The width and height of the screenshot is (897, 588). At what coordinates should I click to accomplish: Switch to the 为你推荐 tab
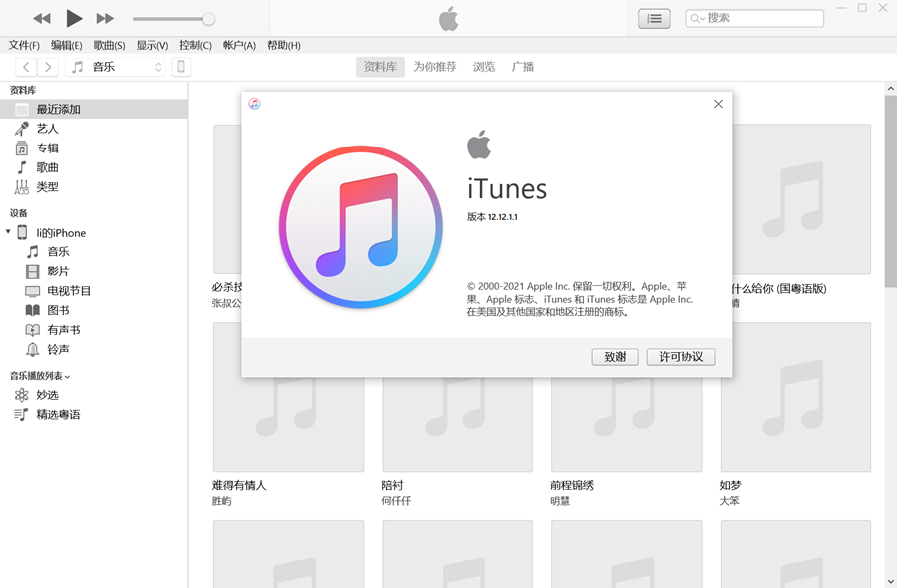pos(435,67)
